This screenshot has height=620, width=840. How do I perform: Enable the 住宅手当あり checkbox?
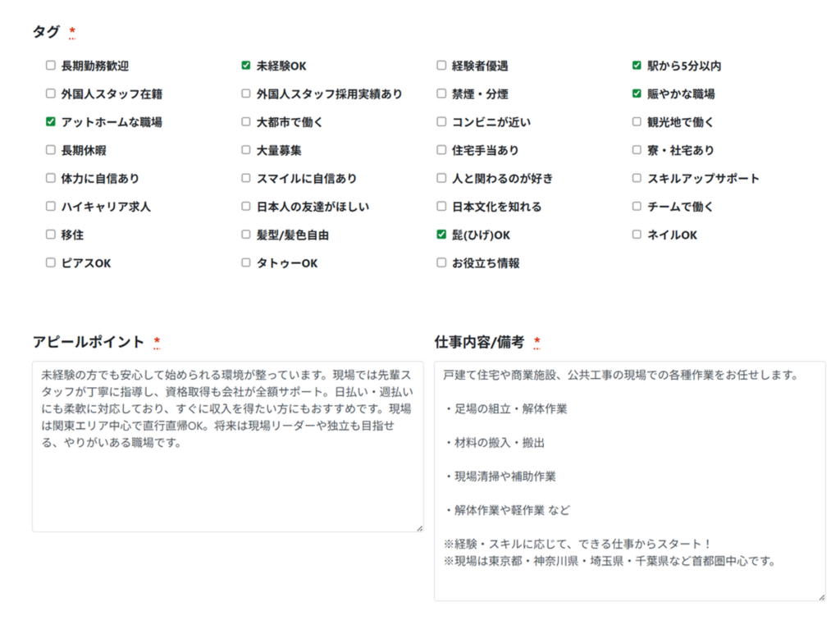click(x=441, y=150)
